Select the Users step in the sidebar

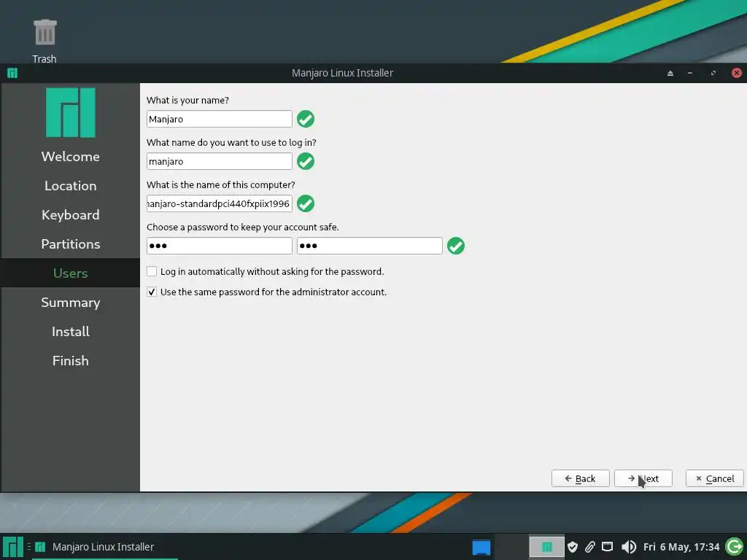pyautogui.click(x=71, y=273)
